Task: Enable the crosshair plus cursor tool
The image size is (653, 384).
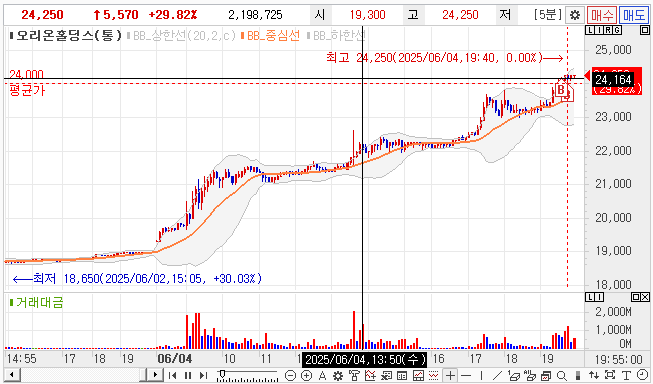Action: pyautogui.click(x=451, y=375)
